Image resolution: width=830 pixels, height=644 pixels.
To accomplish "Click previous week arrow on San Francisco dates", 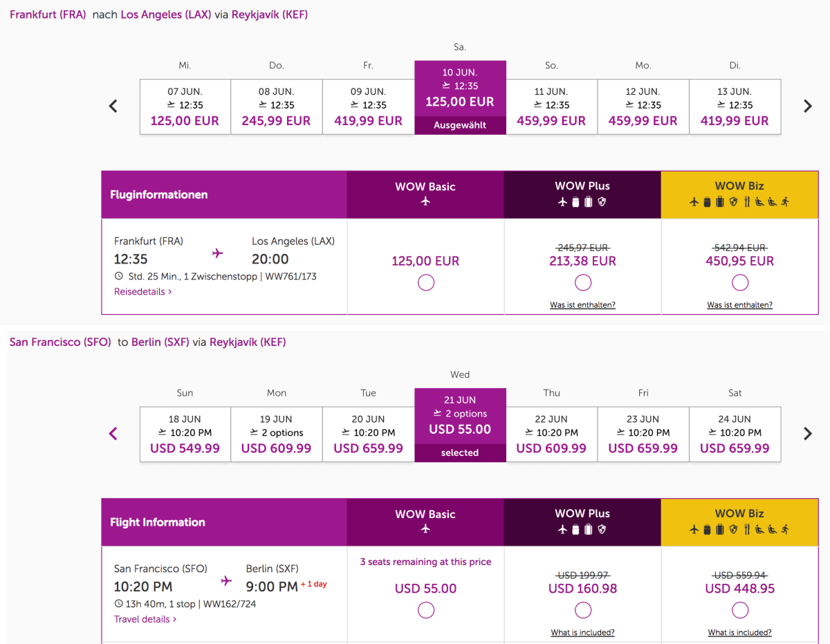I will [113, 434].
